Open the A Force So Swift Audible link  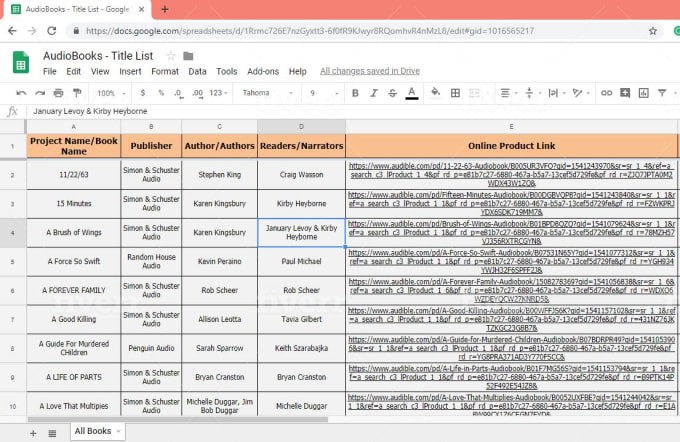click(x=511, y=261)
